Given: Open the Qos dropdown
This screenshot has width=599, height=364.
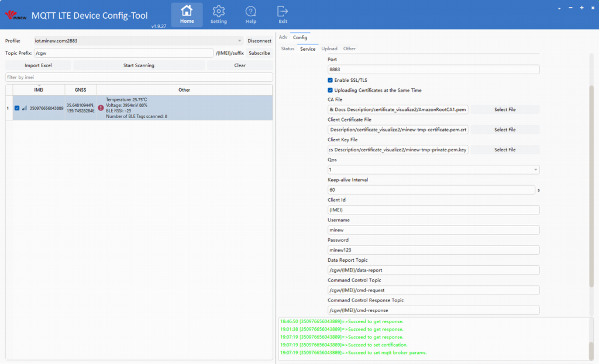Looking at the screenshot, I should [x=535, y=170].
